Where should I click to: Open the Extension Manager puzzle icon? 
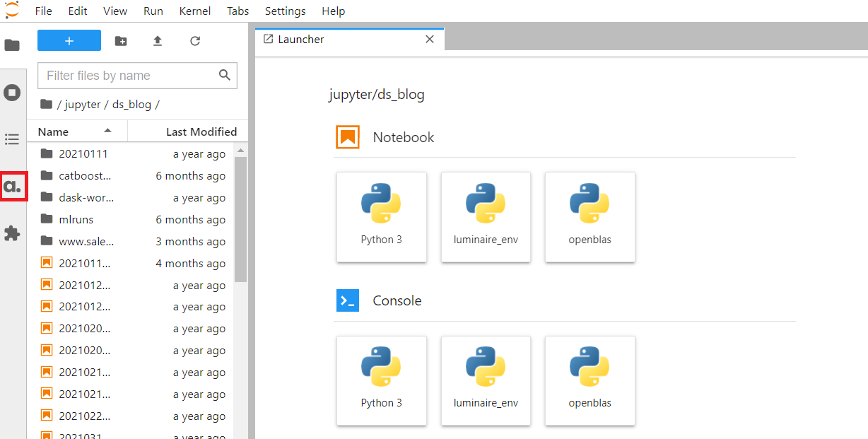pyautogui.click(x=12, y=233)
